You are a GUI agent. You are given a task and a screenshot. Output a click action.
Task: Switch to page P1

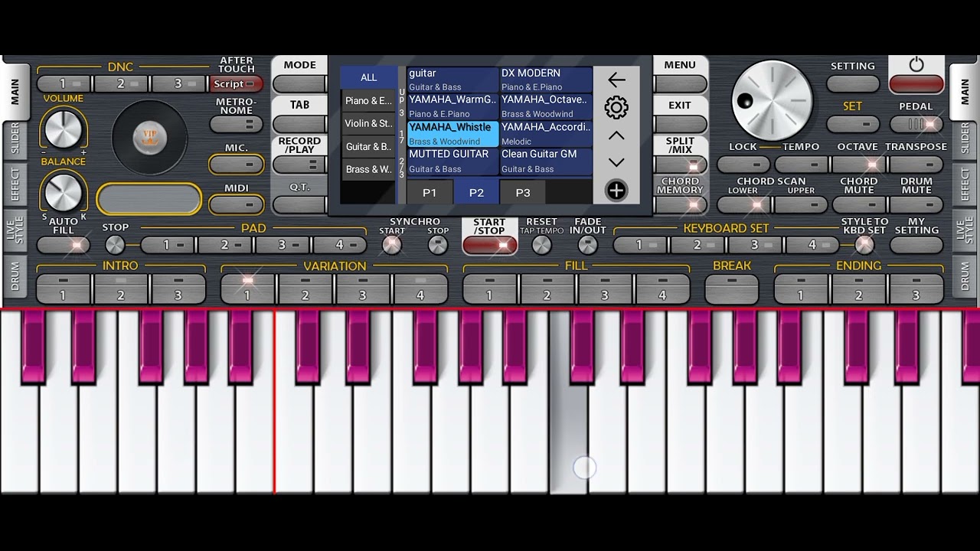430,193
